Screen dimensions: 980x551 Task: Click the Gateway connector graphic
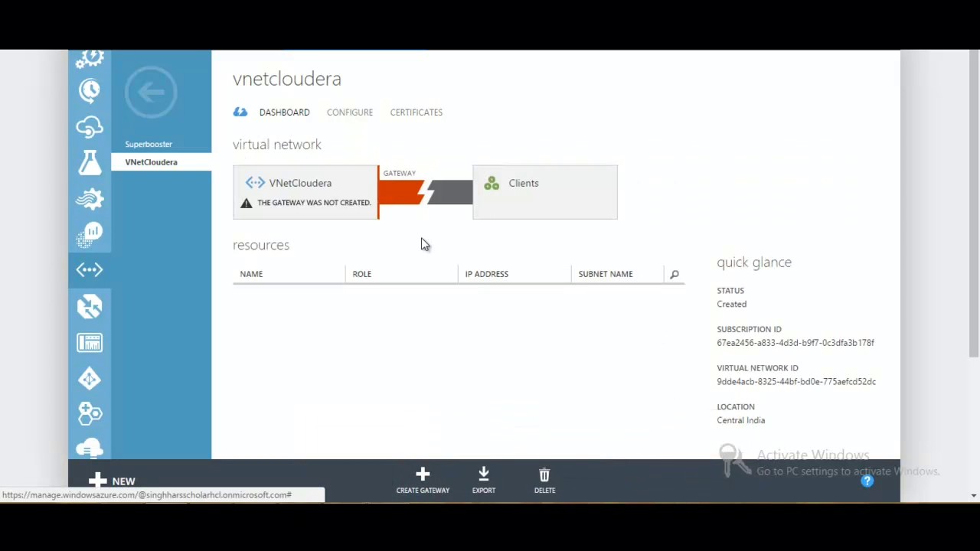[x=426, y=192]
